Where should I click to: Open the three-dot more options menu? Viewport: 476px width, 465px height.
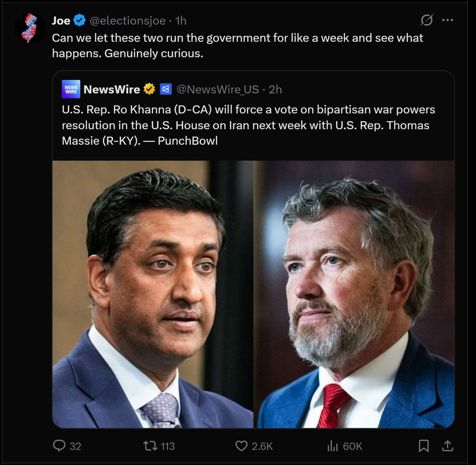point(448,20)
